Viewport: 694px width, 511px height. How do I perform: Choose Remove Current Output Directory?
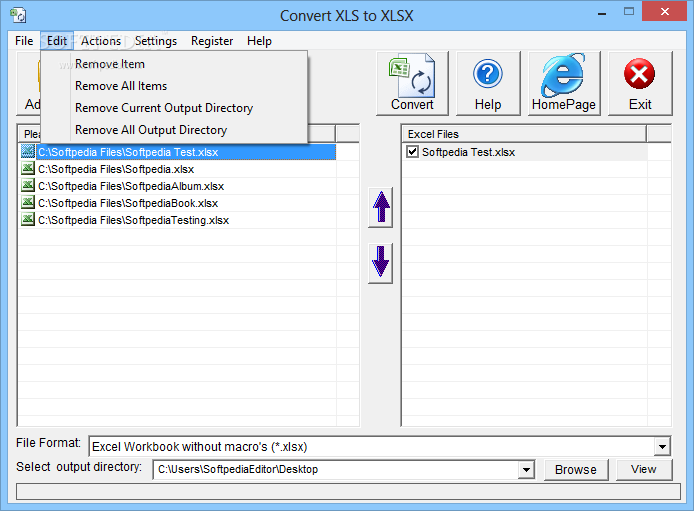174,108
